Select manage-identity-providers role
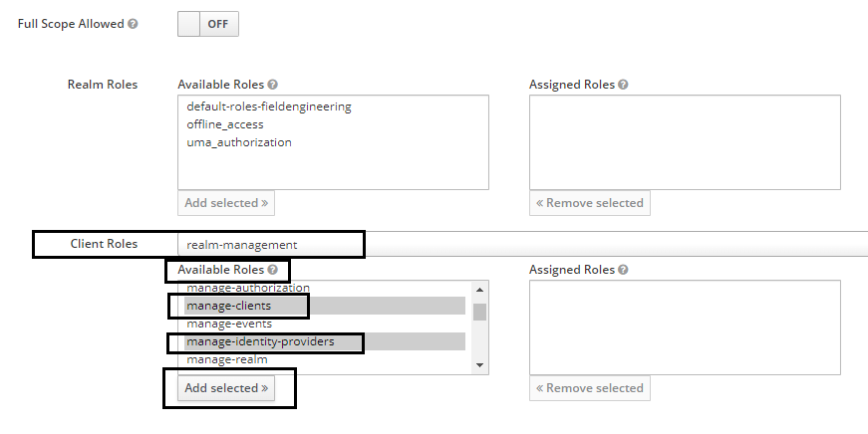 [260, 341]
